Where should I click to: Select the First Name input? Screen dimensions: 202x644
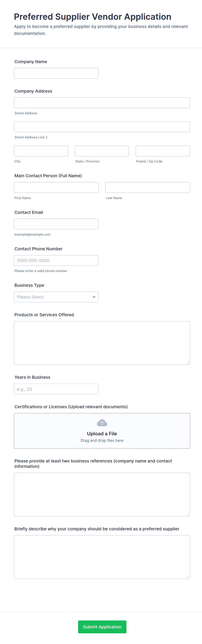(x=56, y=187)
